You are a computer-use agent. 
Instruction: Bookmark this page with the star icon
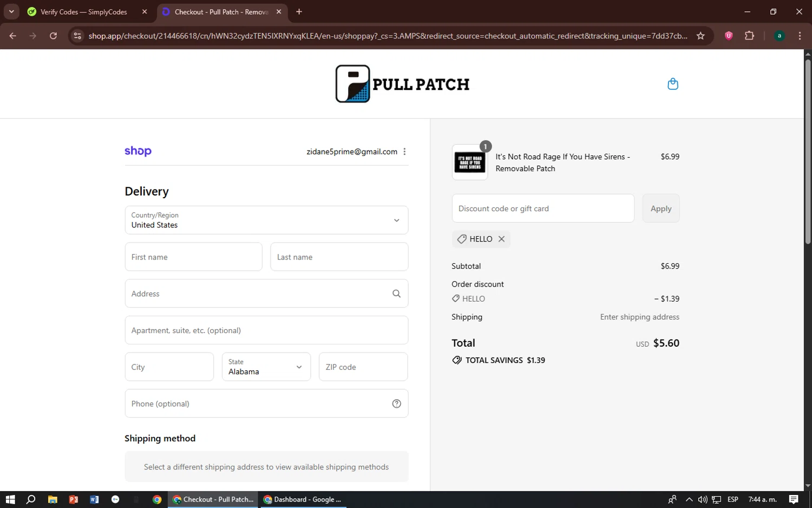pyautogui.click(x=700, y=36)
